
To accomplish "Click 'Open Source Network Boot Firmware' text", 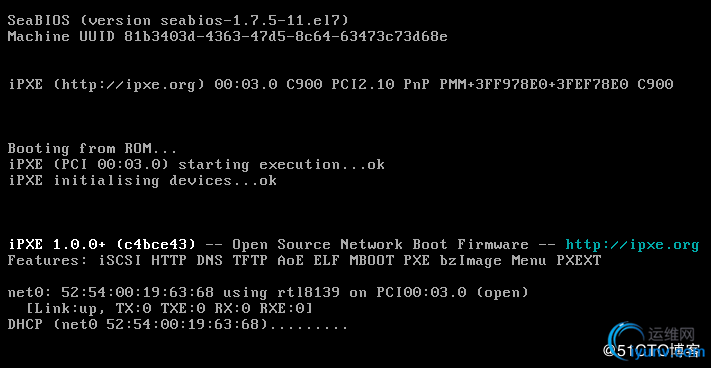I will pos(380,245).
